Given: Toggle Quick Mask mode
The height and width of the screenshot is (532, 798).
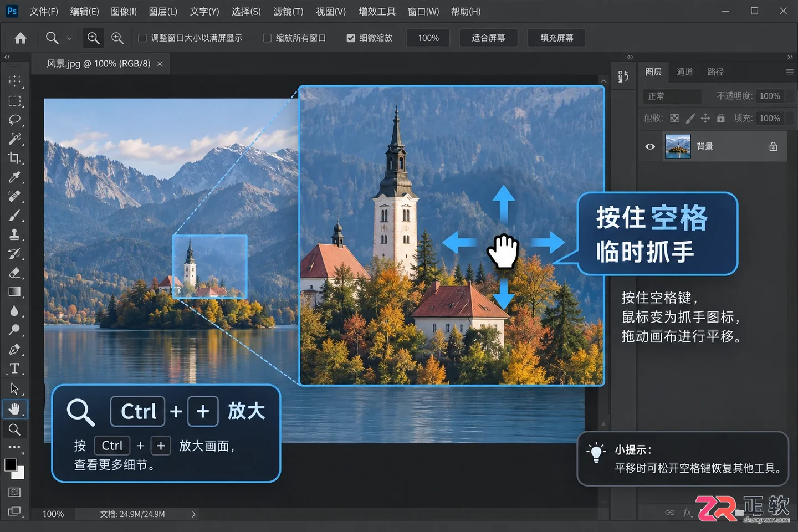Looking at the screenshot, I should [14, 492].
